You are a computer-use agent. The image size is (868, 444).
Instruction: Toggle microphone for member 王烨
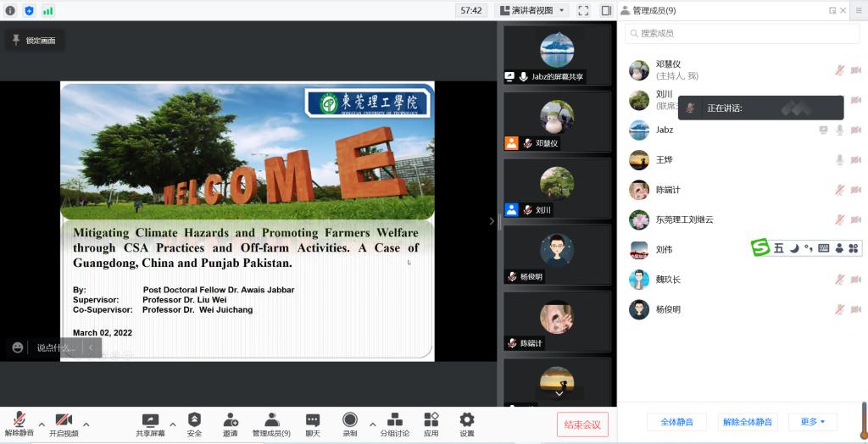tap(839, 160)
